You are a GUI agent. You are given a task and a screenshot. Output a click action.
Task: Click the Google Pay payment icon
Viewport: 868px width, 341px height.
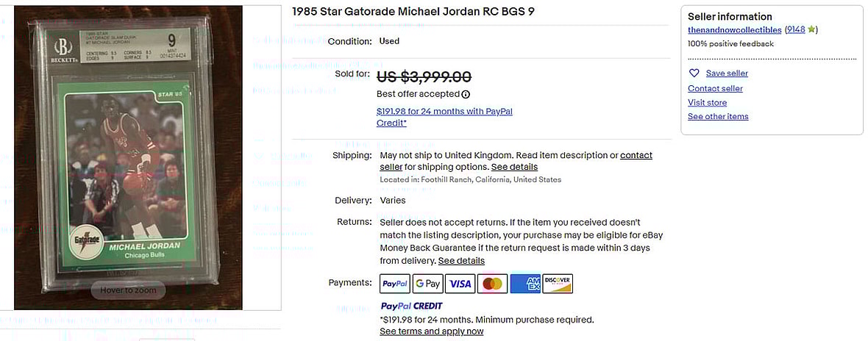tap(427, 284)
